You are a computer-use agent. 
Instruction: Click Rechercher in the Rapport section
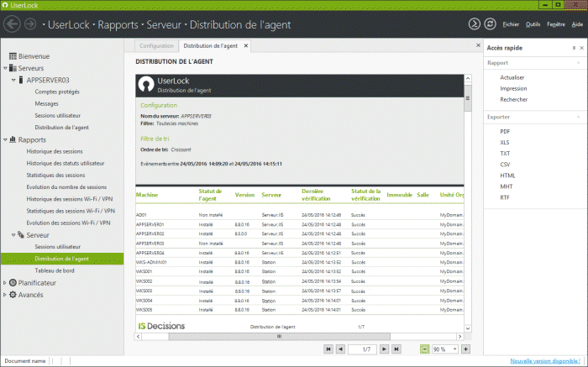(514, 99)
